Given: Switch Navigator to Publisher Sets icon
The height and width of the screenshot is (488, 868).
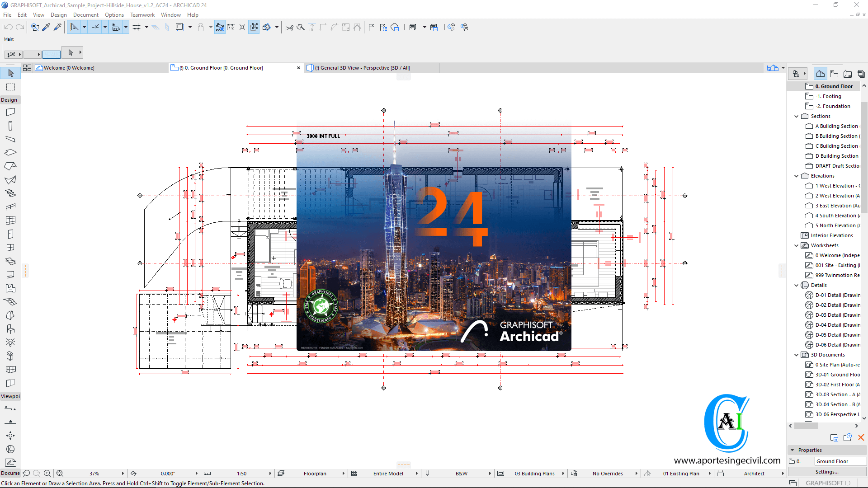Looking at the screenshot, I should [x=861, y=74].
